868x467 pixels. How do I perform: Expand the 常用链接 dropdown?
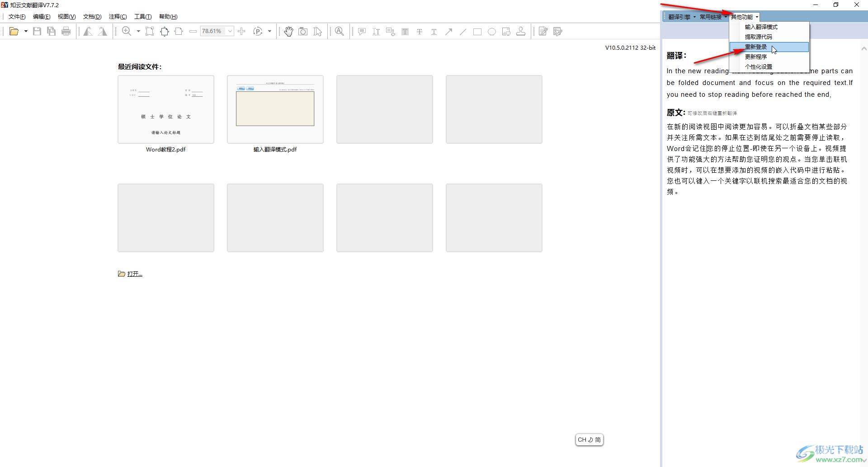click(x=713, y=17)
